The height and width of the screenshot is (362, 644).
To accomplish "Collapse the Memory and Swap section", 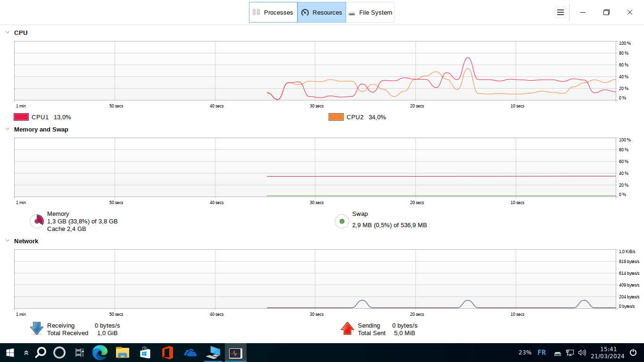I will pyautogui.click(x=8, y=129).
